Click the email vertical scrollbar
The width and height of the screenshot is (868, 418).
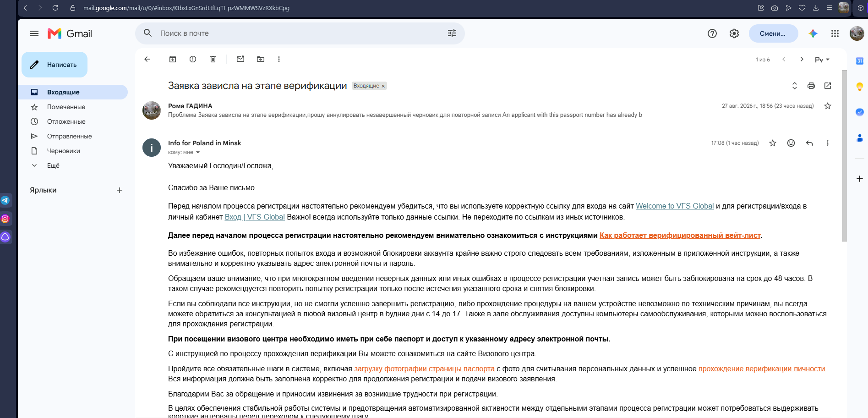coord(844,156)
